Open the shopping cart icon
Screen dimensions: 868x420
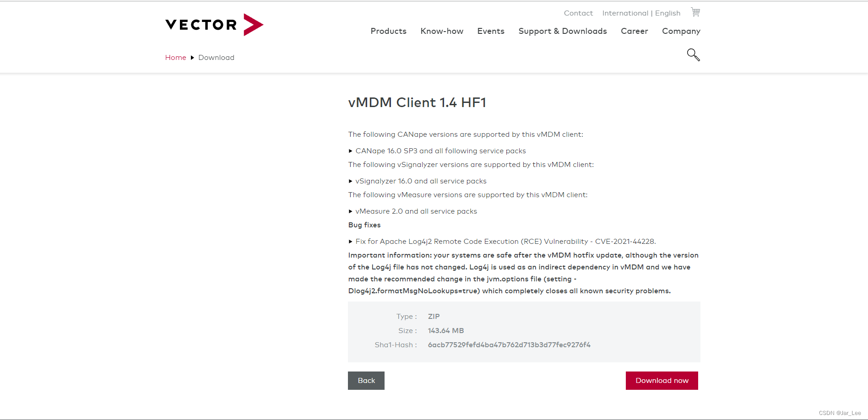pyautogui.click(x=695, y=12)
